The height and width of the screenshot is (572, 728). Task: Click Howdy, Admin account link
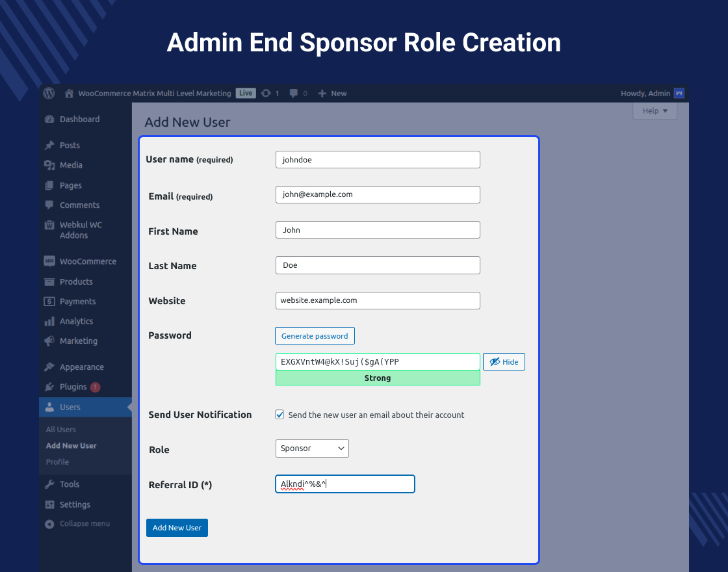645,94
